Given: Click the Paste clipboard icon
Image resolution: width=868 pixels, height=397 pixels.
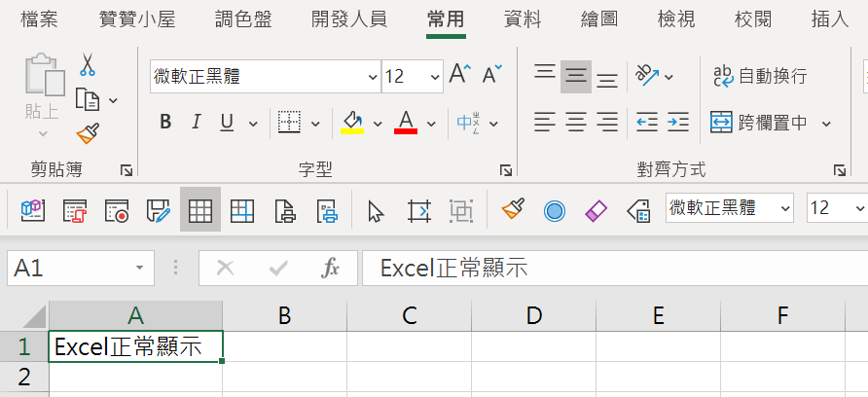Looking at the screenshot, I should (45, 75).
